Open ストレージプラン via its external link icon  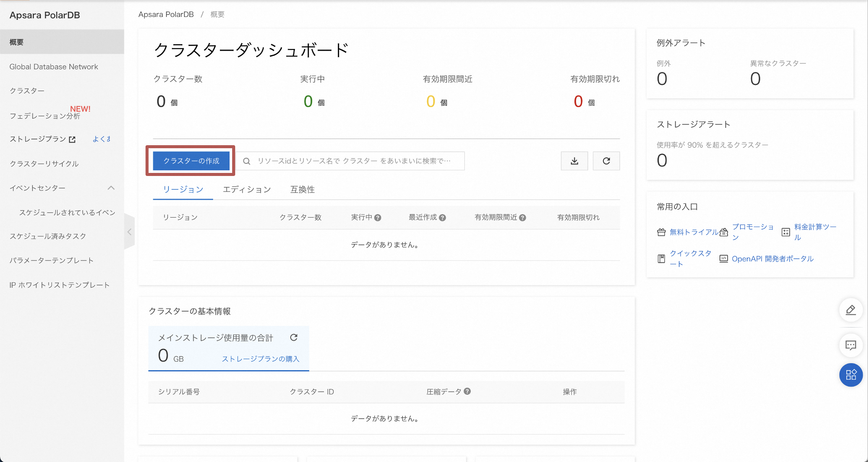coord(71,139)
